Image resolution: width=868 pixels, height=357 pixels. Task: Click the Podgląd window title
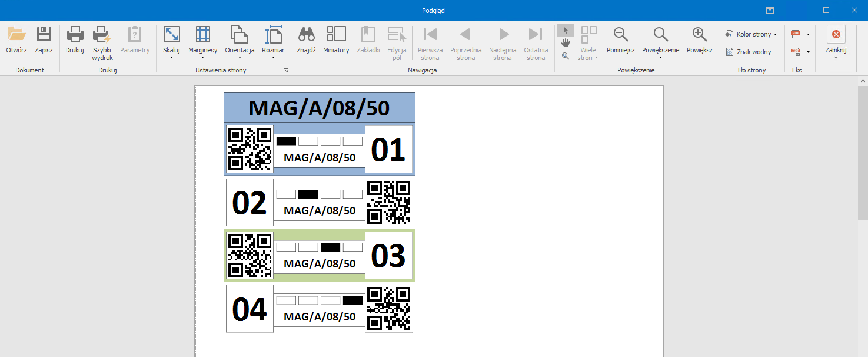coord(434,10)
